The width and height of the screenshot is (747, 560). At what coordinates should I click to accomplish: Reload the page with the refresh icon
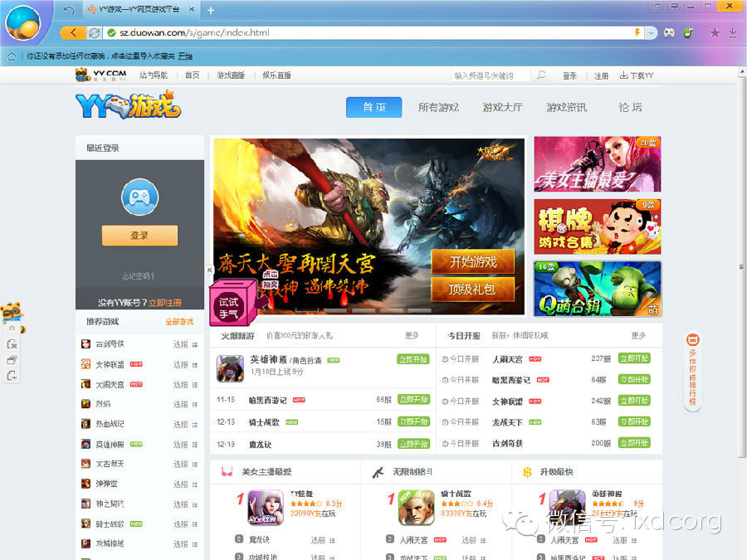95,32
